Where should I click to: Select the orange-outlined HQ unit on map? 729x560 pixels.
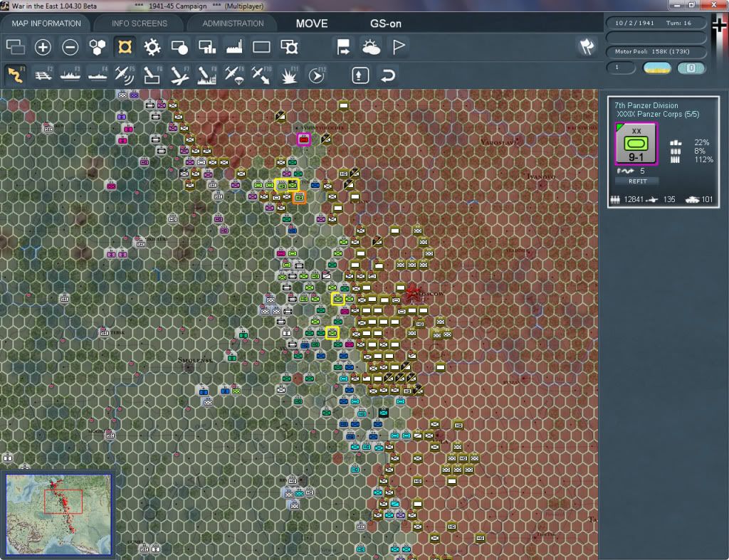(x=299, y=197)
